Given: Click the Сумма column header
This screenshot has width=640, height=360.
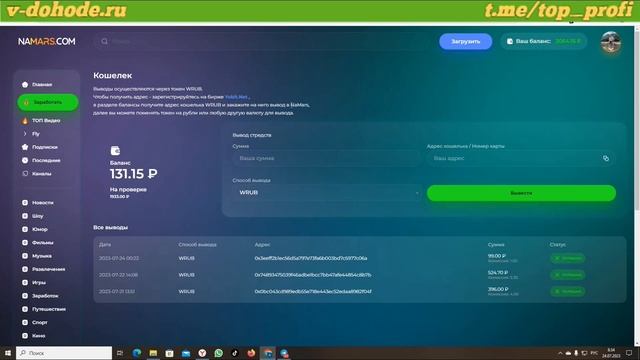Looking at the screenshot, I should click(496, 244).
